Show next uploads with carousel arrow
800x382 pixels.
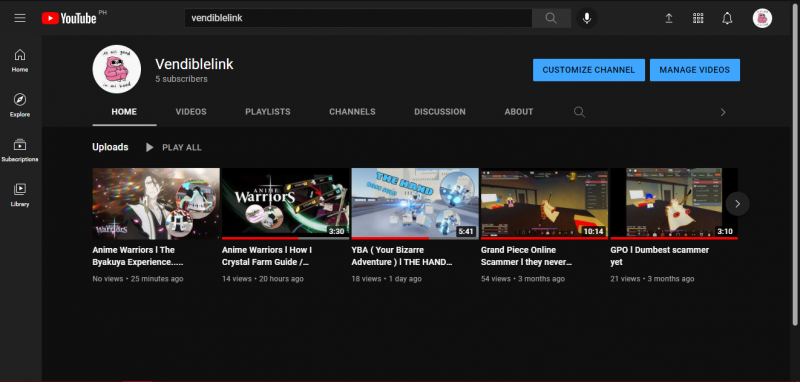click(737, 203)
